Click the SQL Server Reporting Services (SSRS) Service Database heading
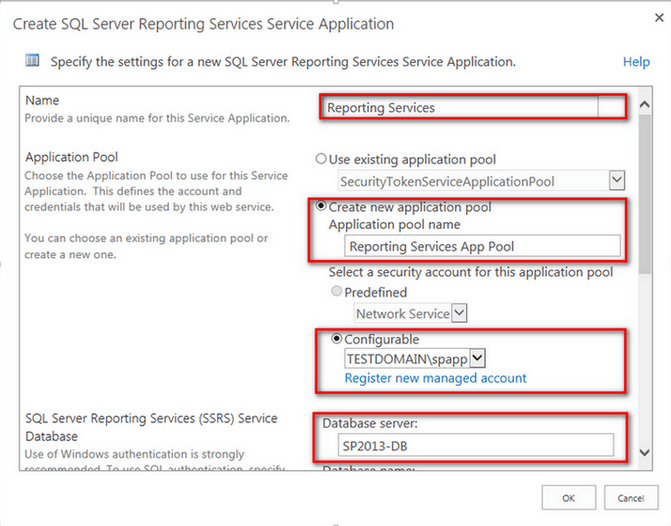The height and width of the screenshot is (526, 671). 151,427
